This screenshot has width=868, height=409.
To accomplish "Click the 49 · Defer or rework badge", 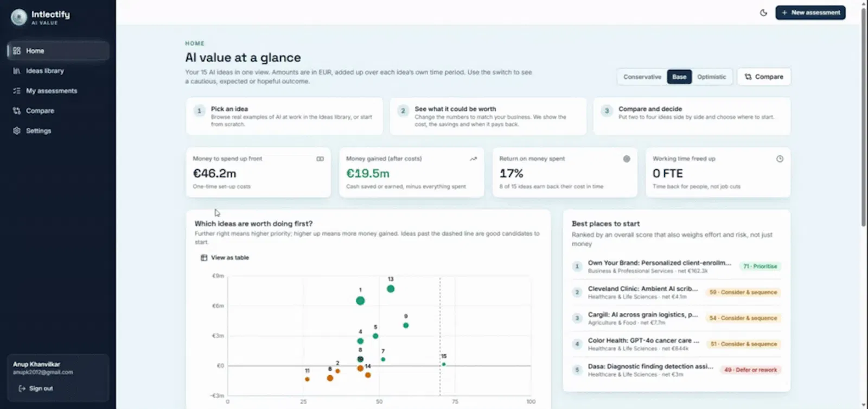I will coord(750,370).
